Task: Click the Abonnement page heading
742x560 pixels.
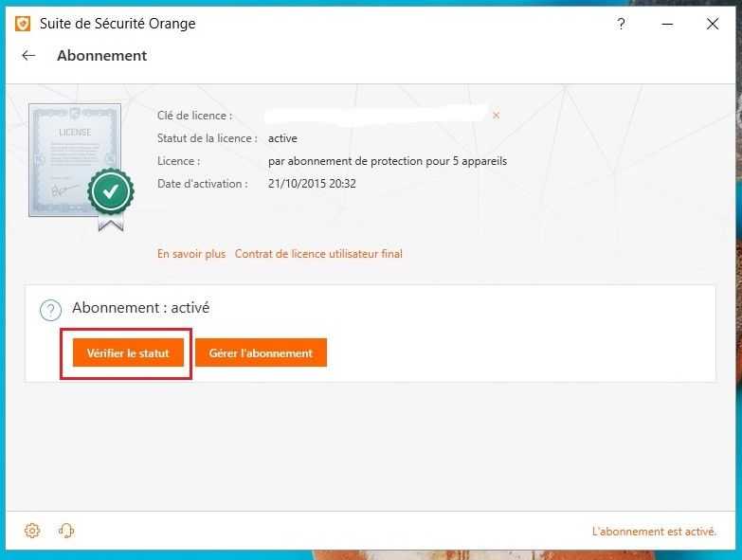Action: tap(101, 56)
